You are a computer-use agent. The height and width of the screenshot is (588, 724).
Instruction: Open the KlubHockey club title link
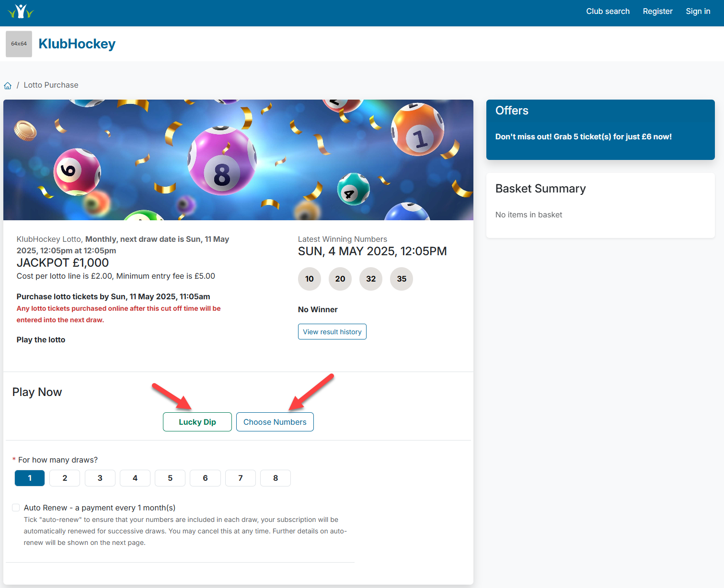(77, 44)
